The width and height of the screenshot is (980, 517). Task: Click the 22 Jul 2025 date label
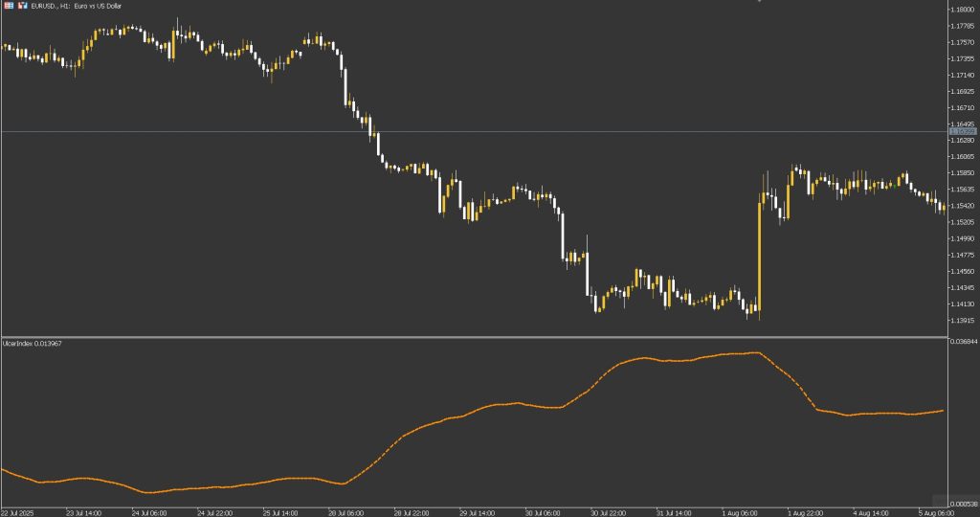pos(18,513)
